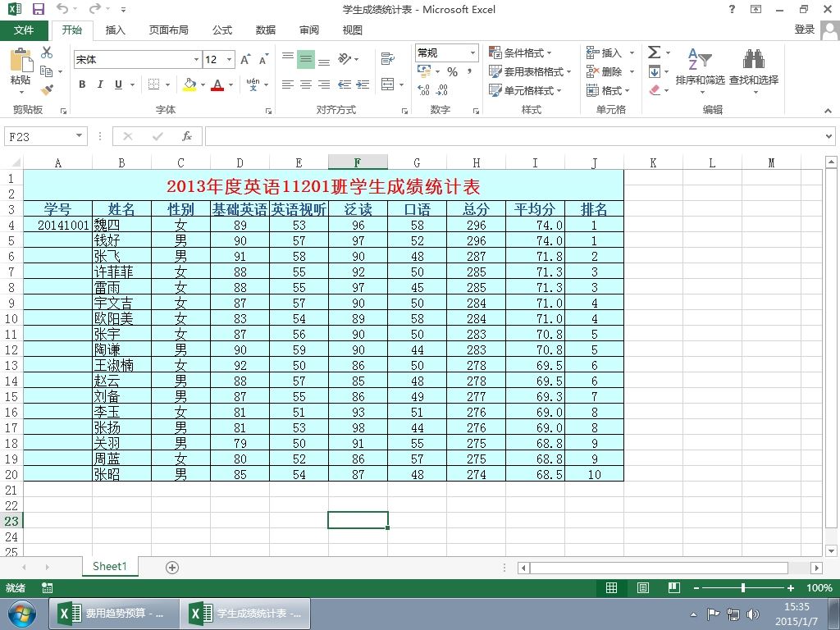The width and height of the screenshot is (840, 630).
Task: Click the Wrap Text icon
Action: [x=388, y=58]
